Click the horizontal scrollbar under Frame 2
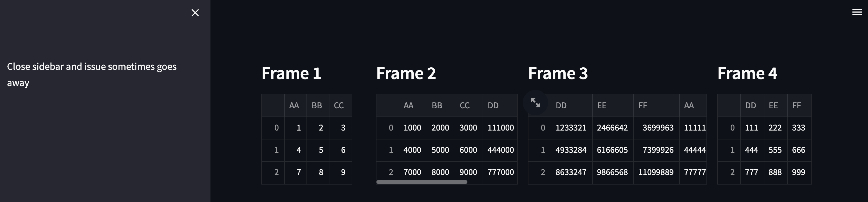 pyautogui.click(x=421, y=182)
